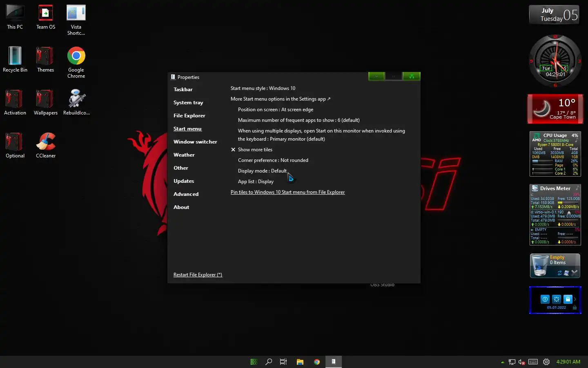Click the close button of Properties window
The image size is (588, 368).
pyautogui.click(x=412, y=76)
